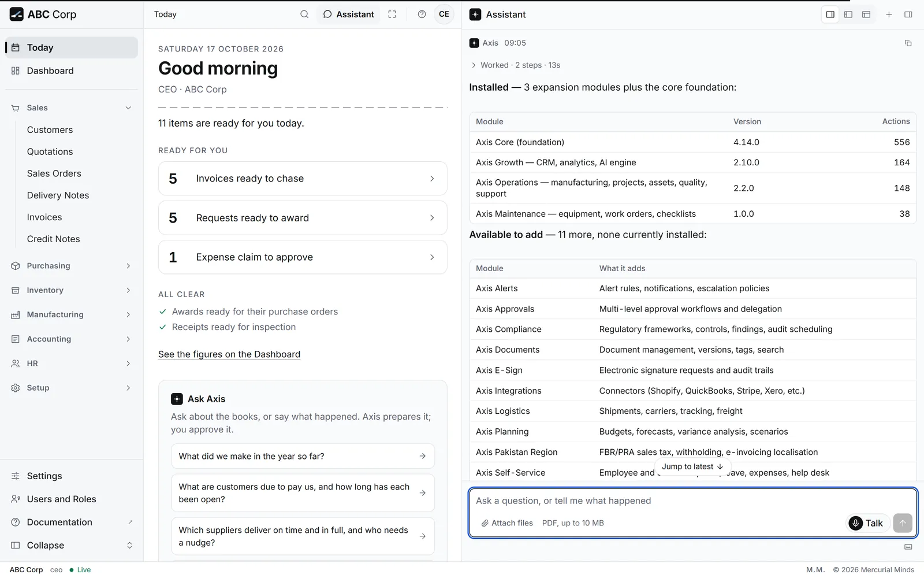Expand the Worked 2 steps disclosure

pyautogui.click(x=515, y=65)
